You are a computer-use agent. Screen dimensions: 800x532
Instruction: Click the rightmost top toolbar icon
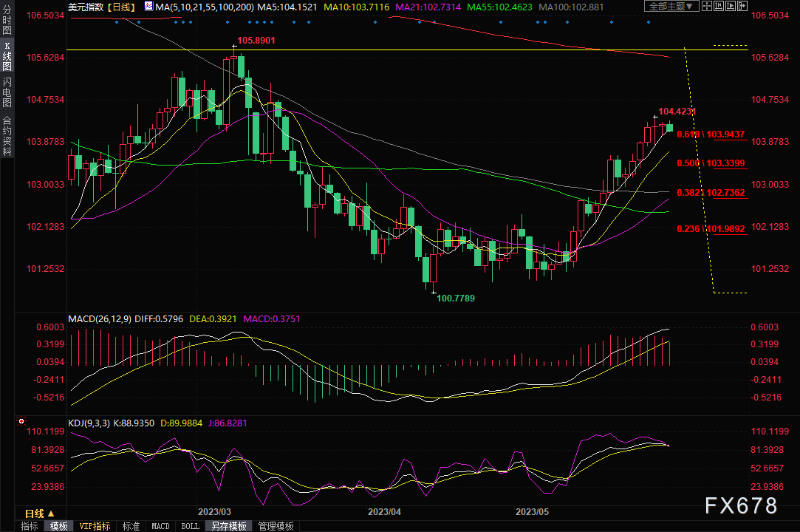tap(743, 7)
